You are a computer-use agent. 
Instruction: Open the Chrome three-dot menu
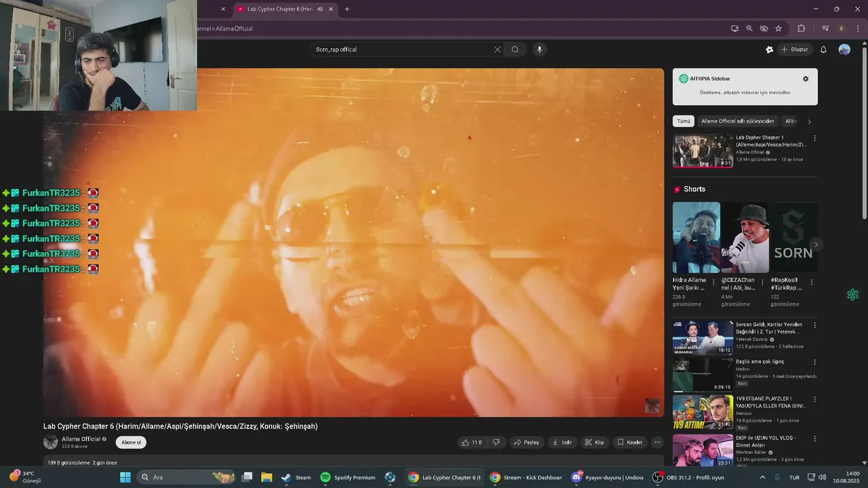pos(858,28)
